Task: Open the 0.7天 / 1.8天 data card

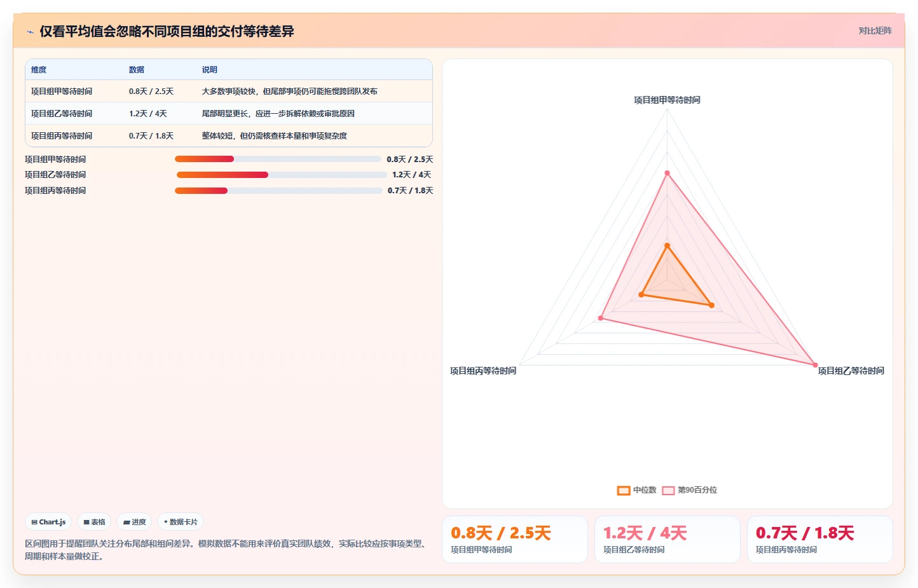Action: 820,539
